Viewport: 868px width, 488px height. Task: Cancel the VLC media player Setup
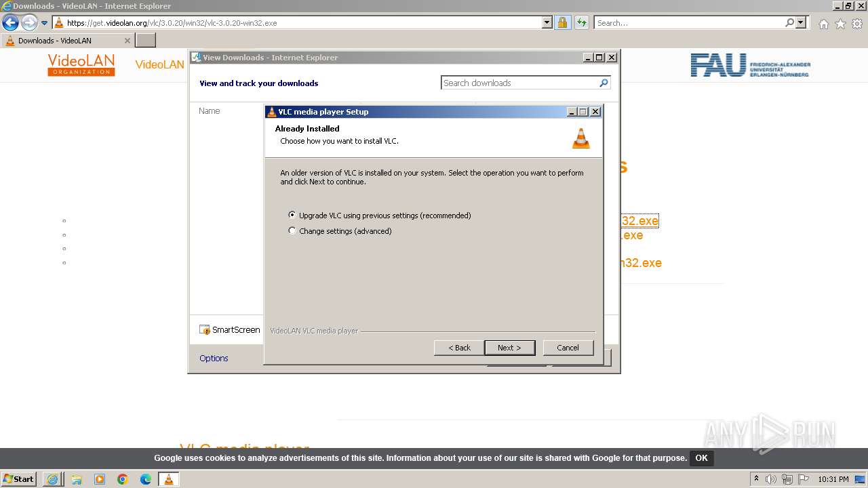point(568,348)
